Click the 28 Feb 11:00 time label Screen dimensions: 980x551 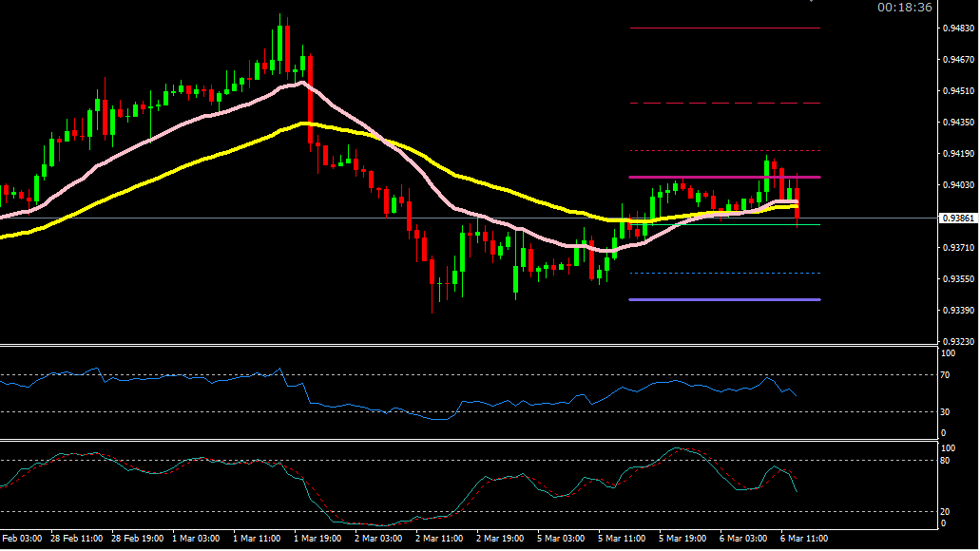point(77,539)
